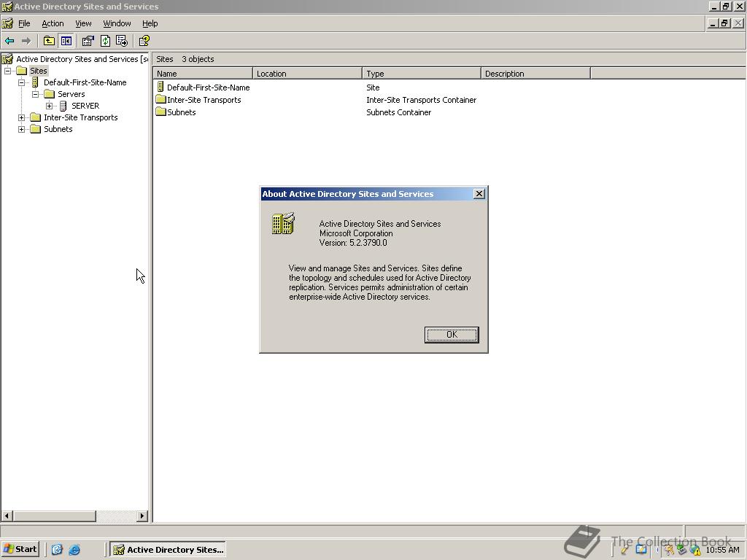Refresh the view with the toolbar icon
The image size is (747, 560).
tap(105, 41)
